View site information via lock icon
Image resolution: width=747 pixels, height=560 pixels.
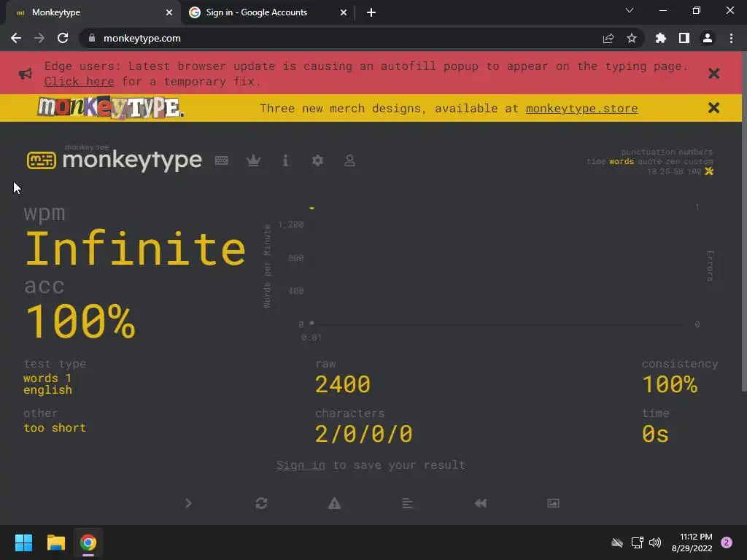click(x=92, y=38)
